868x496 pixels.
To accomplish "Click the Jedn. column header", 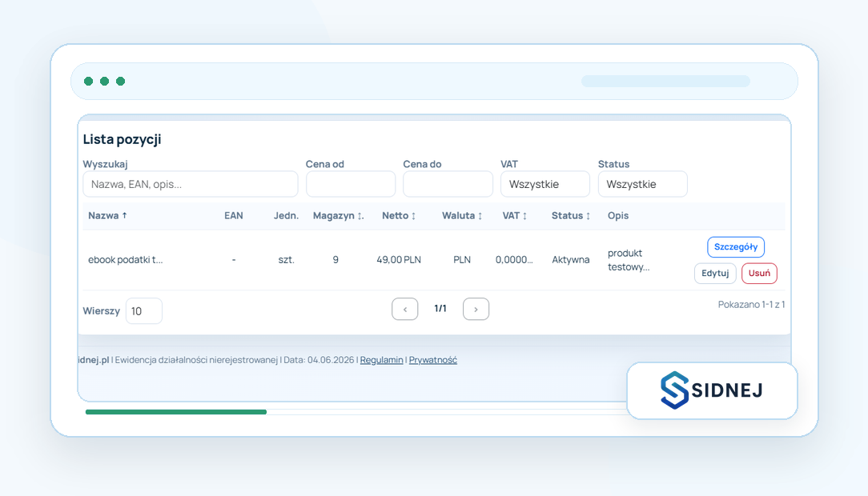I will (x=286, y=216).
